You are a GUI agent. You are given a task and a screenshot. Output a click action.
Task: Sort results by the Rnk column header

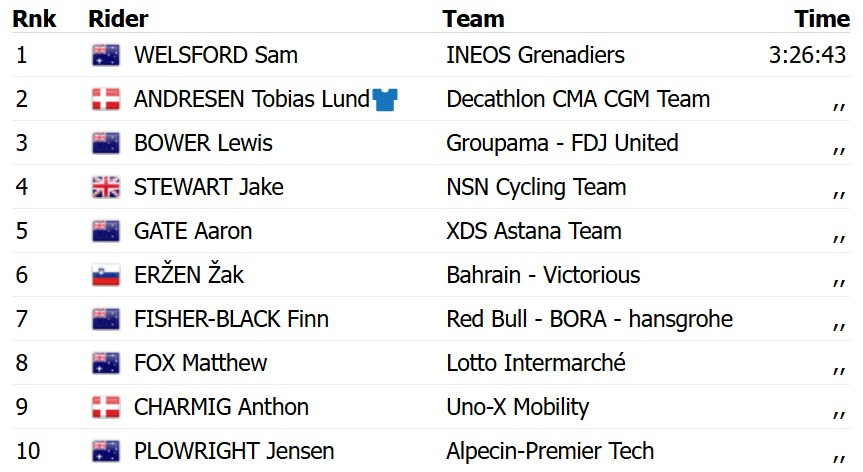pos(34,19)
